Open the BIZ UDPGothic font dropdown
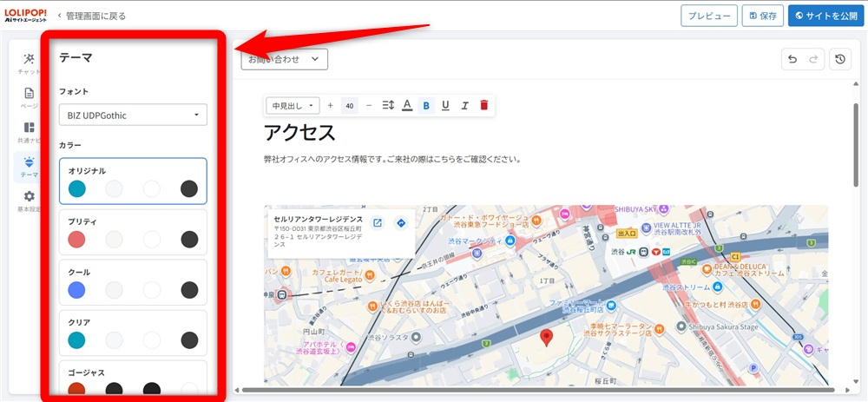Screen dimensions: 868x402 [133, 115]
